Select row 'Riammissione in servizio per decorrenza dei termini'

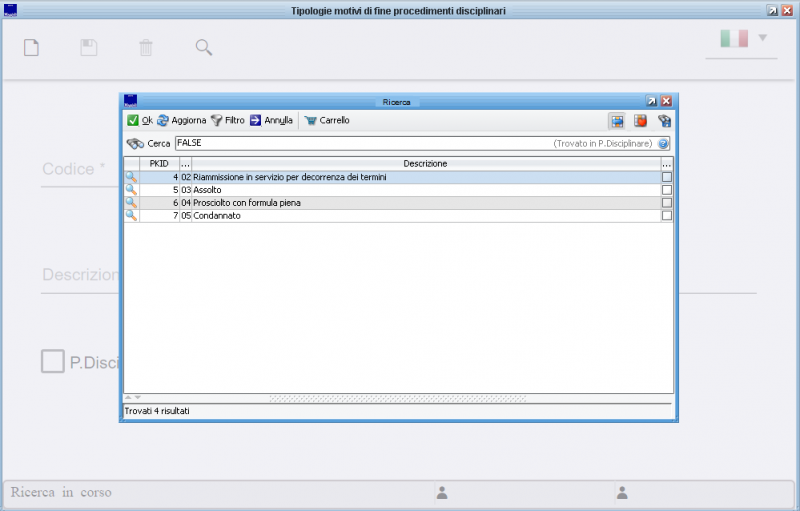coord(398,177)
